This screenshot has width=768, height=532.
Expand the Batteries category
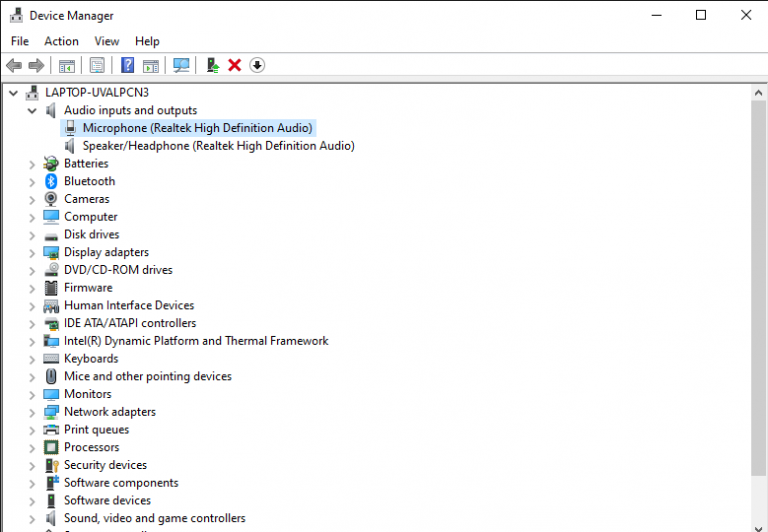coord(32,164)
